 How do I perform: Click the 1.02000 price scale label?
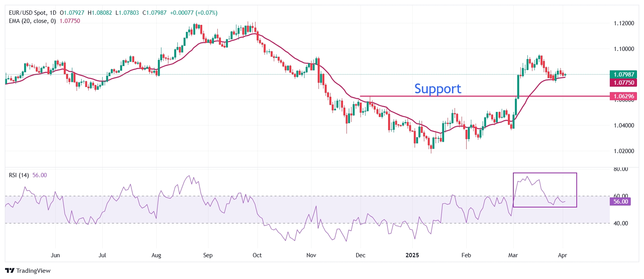(x=624, y=151)
